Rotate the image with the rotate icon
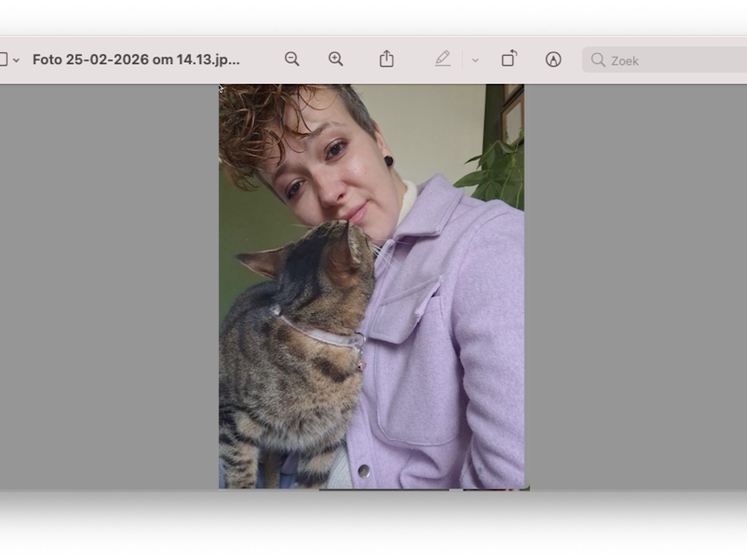The height and width of the screenshot is (560, 747). click(509, 58)
